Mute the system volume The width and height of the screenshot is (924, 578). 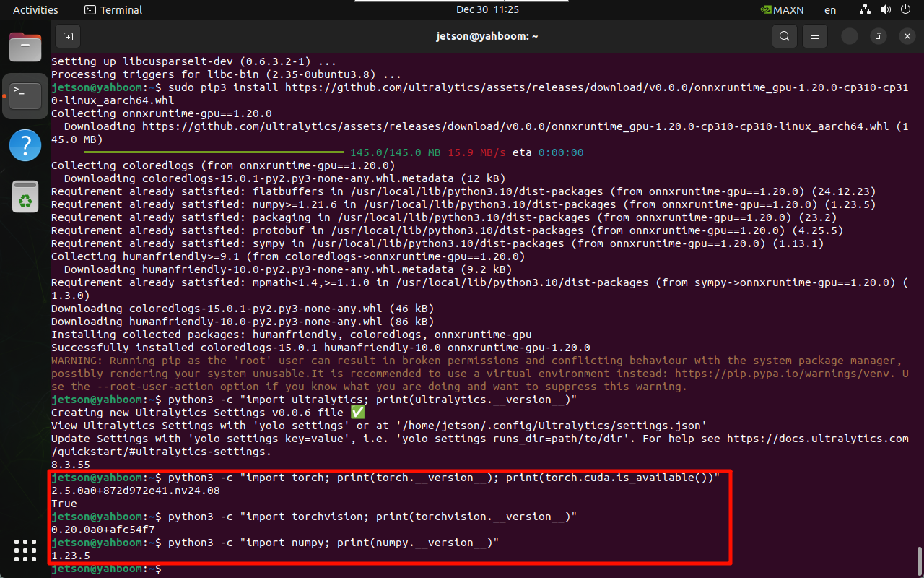coord(885,9)
